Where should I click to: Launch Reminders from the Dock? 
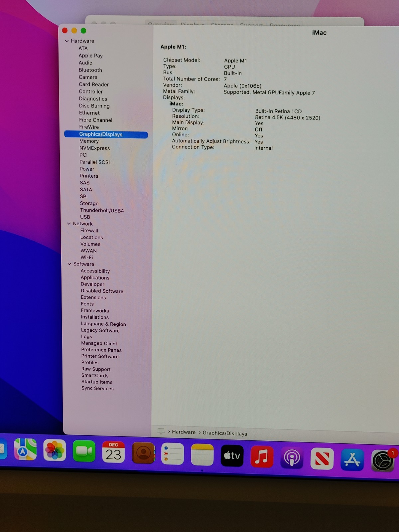(173, 454)
